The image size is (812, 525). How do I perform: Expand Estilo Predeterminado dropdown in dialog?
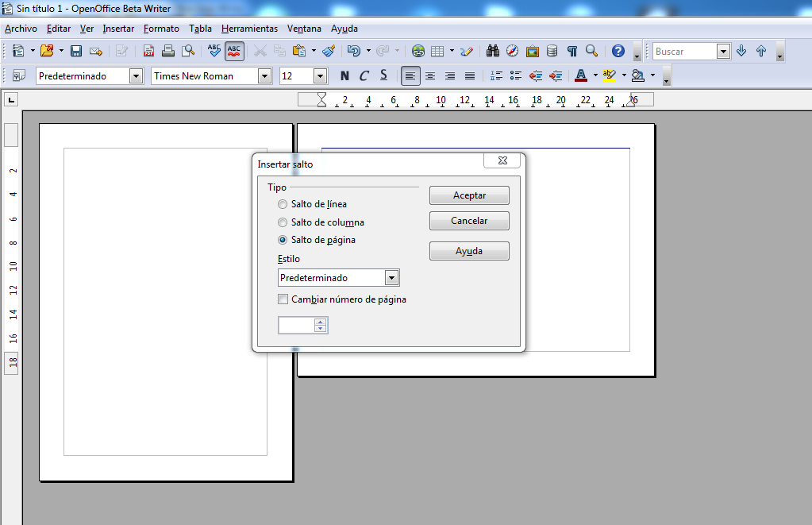pos(391,278)
